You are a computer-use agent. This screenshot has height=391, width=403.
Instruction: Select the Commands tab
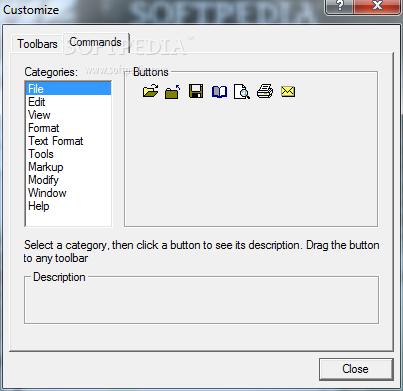click(96, 42)
